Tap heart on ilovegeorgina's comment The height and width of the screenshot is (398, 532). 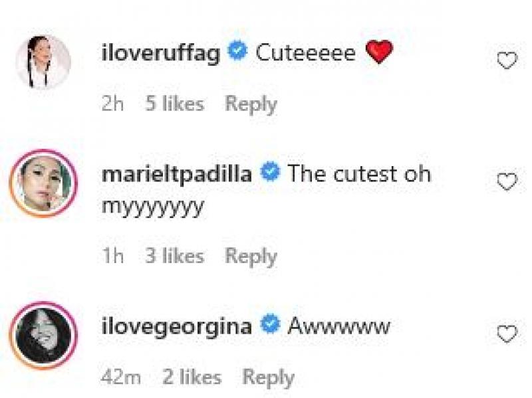pyautogui.click(x=507, y=334)
